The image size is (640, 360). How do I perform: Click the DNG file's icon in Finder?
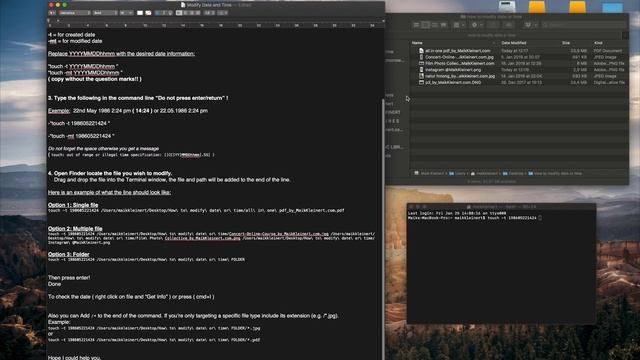click(x=421, y=82)
